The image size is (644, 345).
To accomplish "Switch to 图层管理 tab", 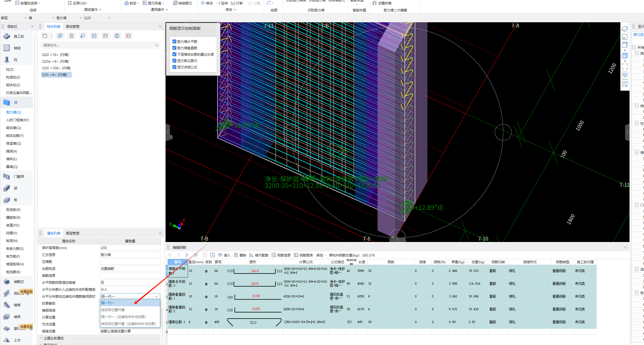I will click(73, 233).
